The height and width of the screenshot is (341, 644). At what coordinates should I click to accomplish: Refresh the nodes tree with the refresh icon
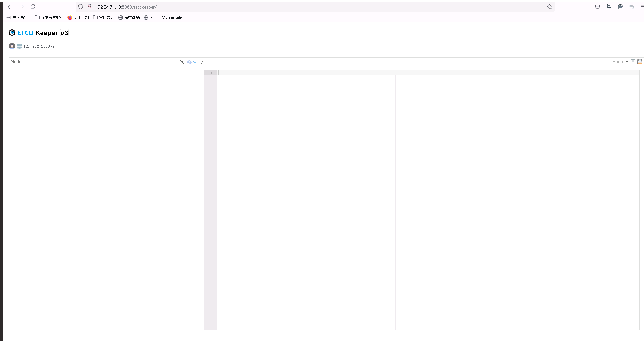tap(189, 62)
